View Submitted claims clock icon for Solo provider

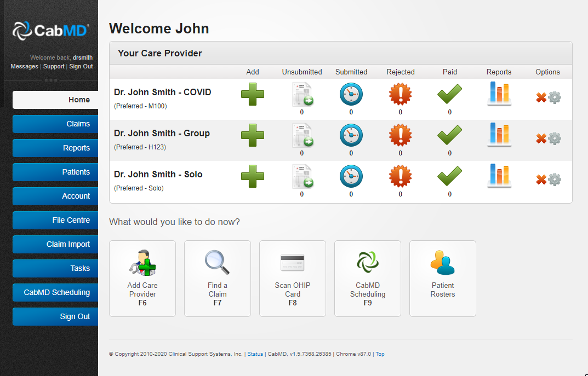(351, 176)
